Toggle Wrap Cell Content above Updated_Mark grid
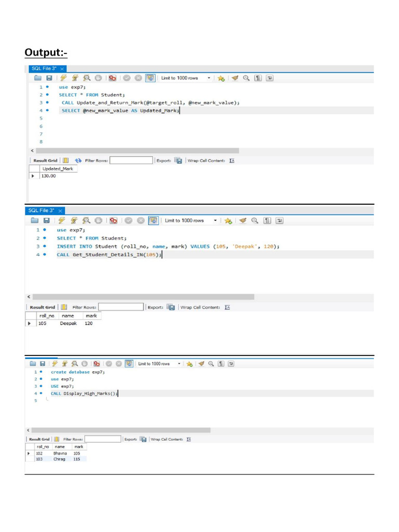The height and width of the screenshot is (532, 399). click(x=232, y=161)
